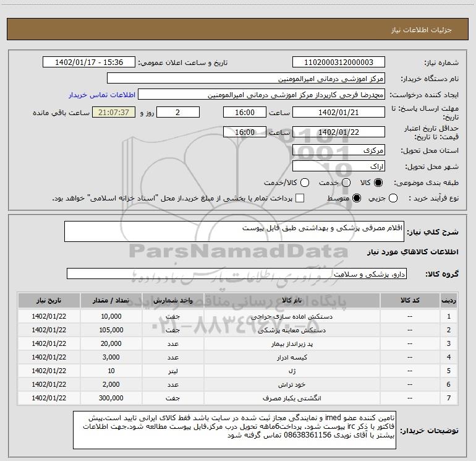Select row کیسه ادرار
This screenshot has height=461, width=476.
[x=238, y=357]
